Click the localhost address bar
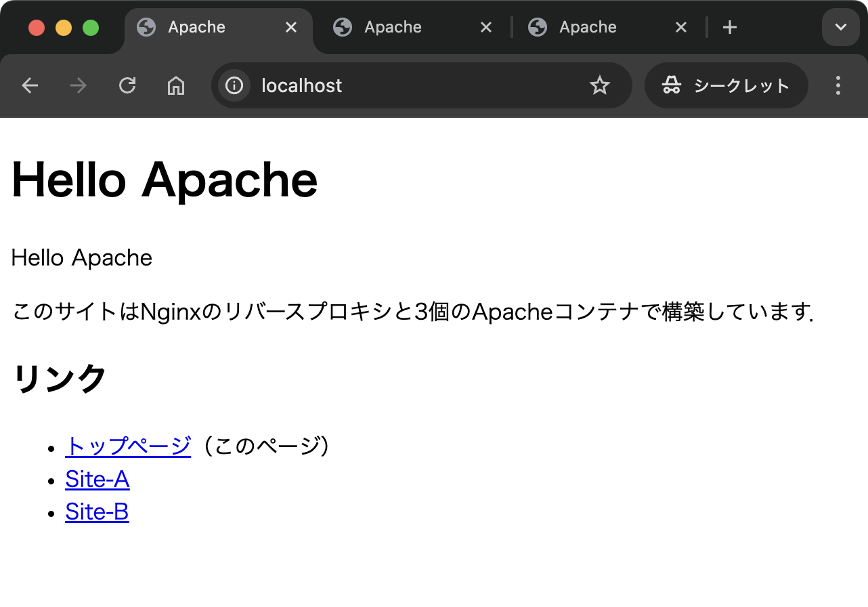 click(x=406, y=85)
